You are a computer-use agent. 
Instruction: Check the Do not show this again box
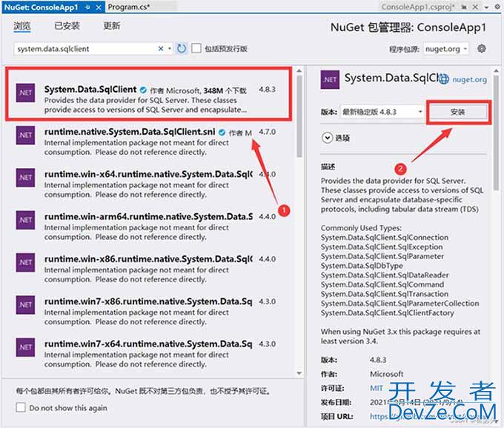click(21, 407)
